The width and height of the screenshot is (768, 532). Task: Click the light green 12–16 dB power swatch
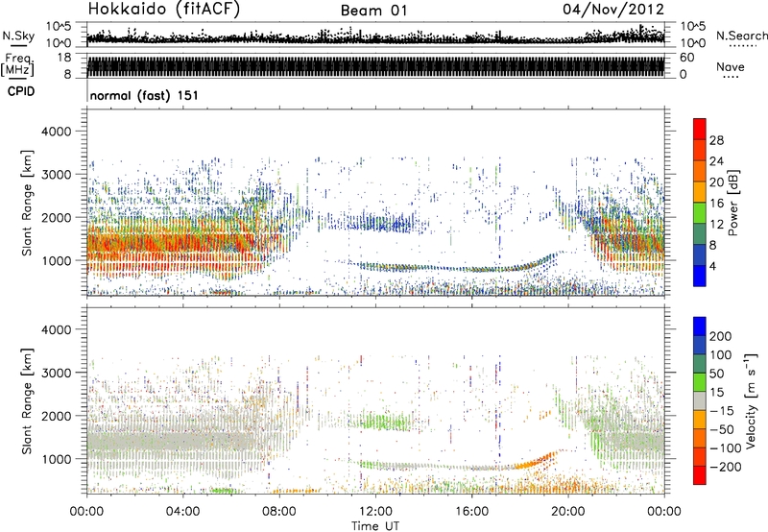click(x=700, y=213)
